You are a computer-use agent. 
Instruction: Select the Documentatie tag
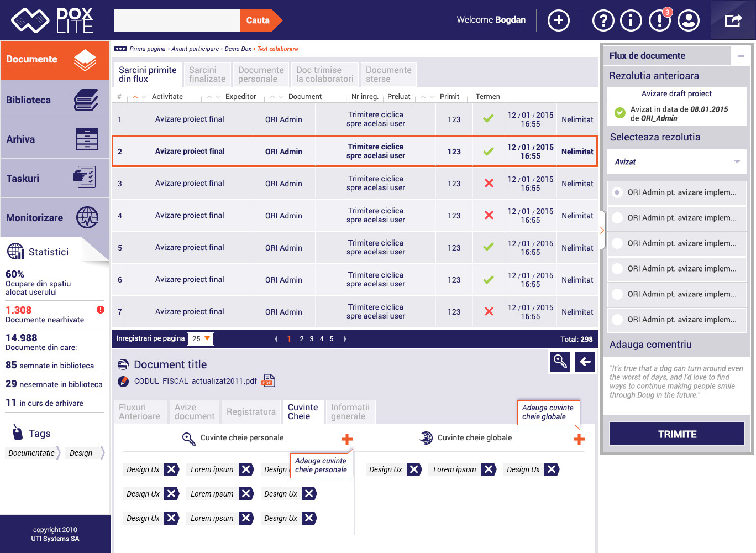click(32, 453)
